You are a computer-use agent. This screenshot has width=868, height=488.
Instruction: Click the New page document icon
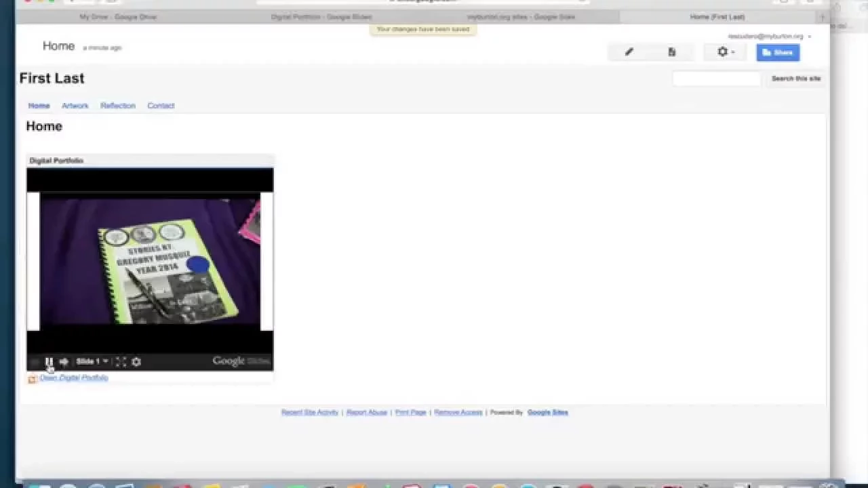(x=672, y=52)
